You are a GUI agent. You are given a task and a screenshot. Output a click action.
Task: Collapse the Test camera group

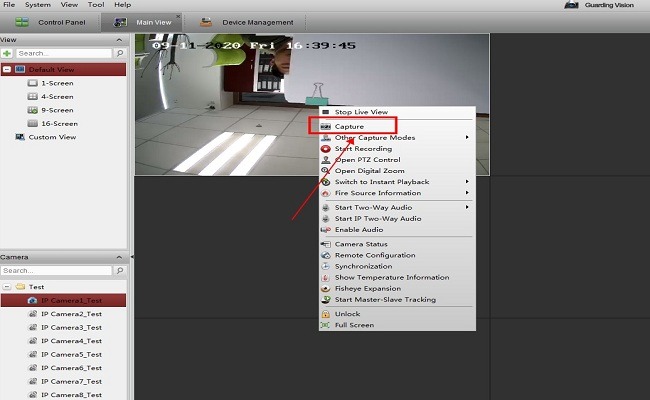7,286
